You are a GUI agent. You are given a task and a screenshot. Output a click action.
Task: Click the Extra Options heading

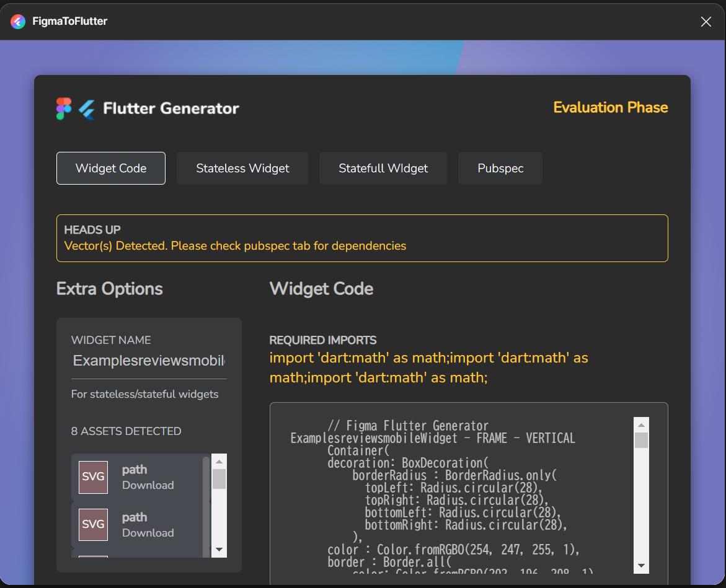tap(109, 289)
